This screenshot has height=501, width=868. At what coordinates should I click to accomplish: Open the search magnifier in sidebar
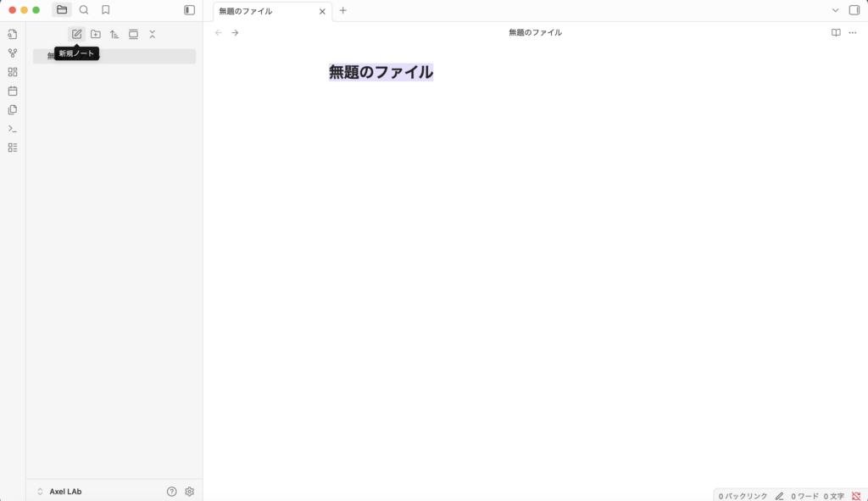84,10
